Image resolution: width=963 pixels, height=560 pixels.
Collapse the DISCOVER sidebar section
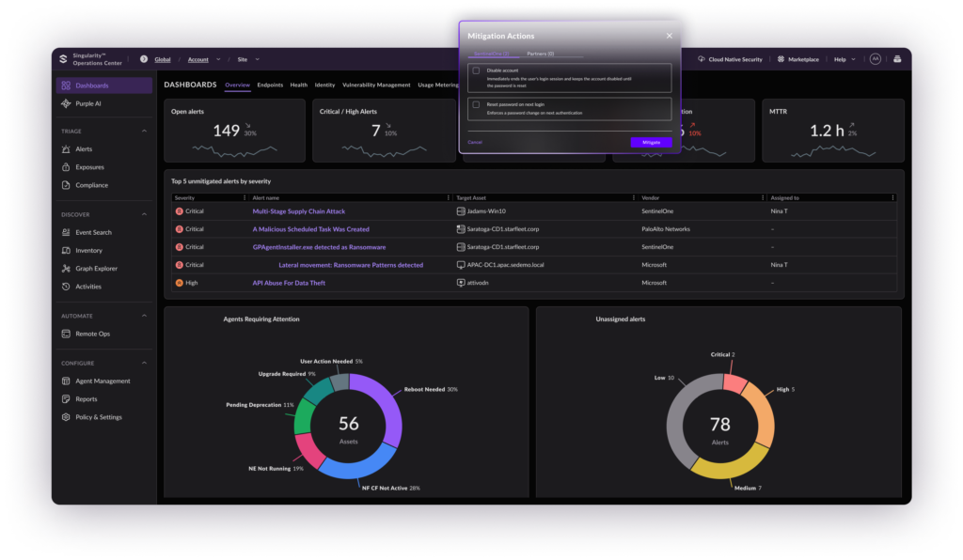pos(144,214)
